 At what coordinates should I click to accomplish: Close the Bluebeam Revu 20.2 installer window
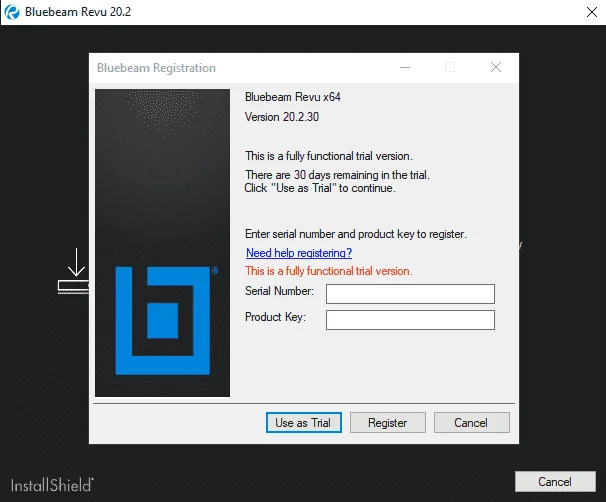592,12
